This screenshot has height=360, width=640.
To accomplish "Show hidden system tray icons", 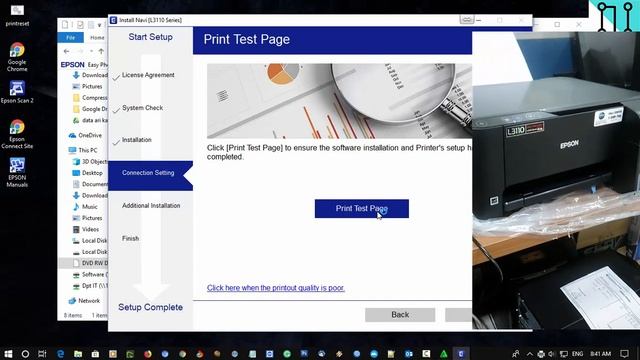I will [x=530, y=354].
